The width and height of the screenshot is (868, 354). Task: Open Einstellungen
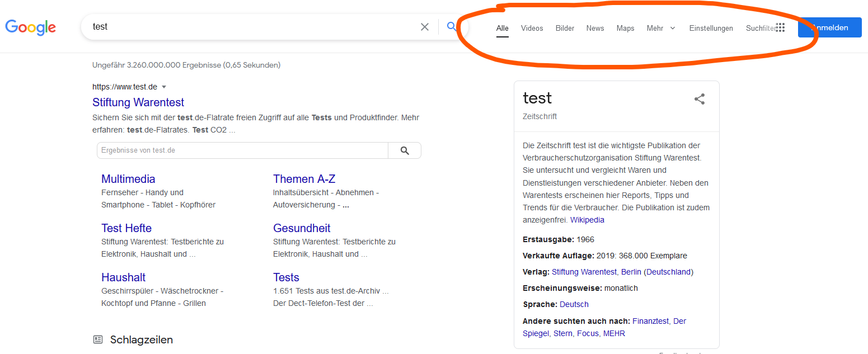point(711,28)
